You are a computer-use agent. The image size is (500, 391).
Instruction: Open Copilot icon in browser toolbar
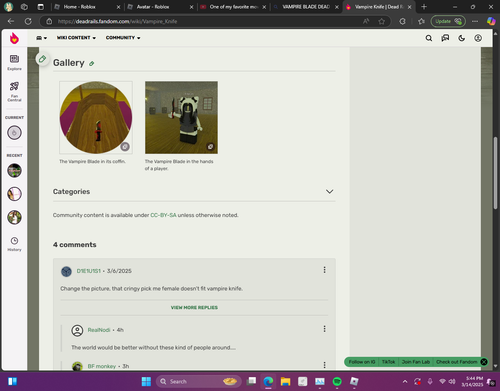pyautogui.click(x=491, y=21)
